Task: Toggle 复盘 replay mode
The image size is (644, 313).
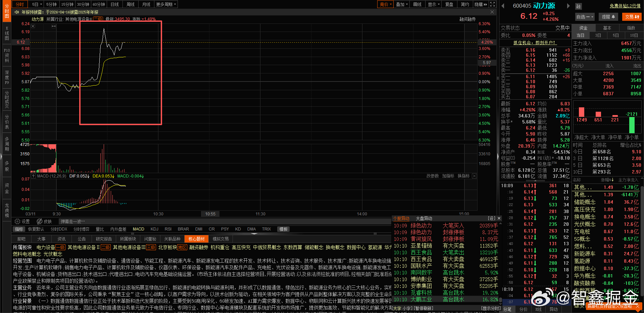Action: tap(449, 4)
